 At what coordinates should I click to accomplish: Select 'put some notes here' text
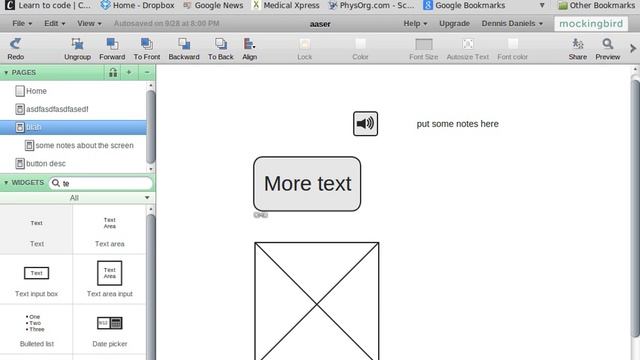(458, 124)
